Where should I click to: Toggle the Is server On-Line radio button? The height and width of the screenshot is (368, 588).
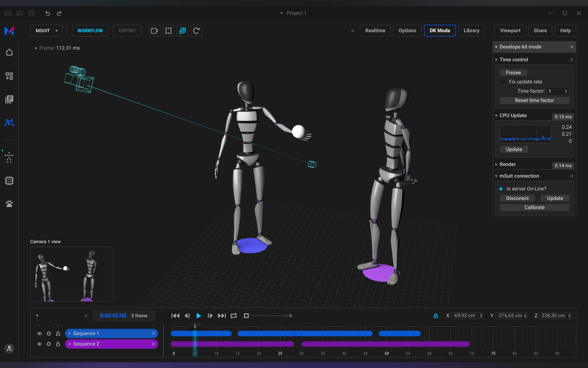501,189
